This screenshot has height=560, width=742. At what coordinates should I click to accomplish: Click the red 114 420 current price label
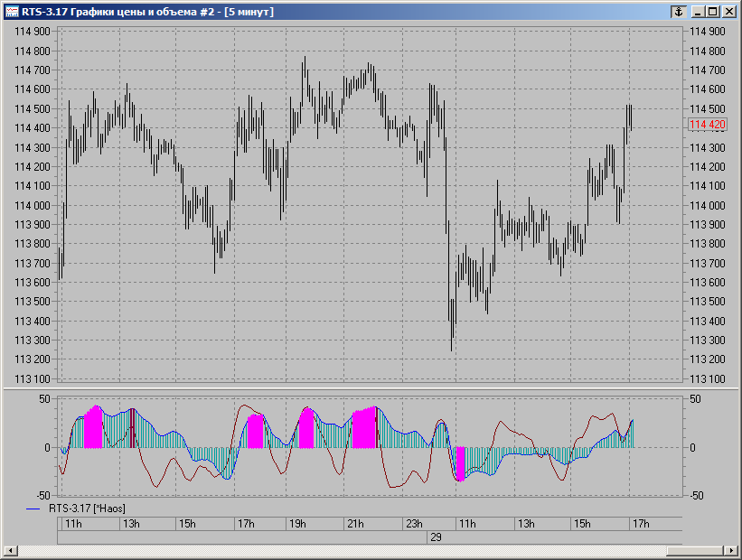click(x=707, y=124)
